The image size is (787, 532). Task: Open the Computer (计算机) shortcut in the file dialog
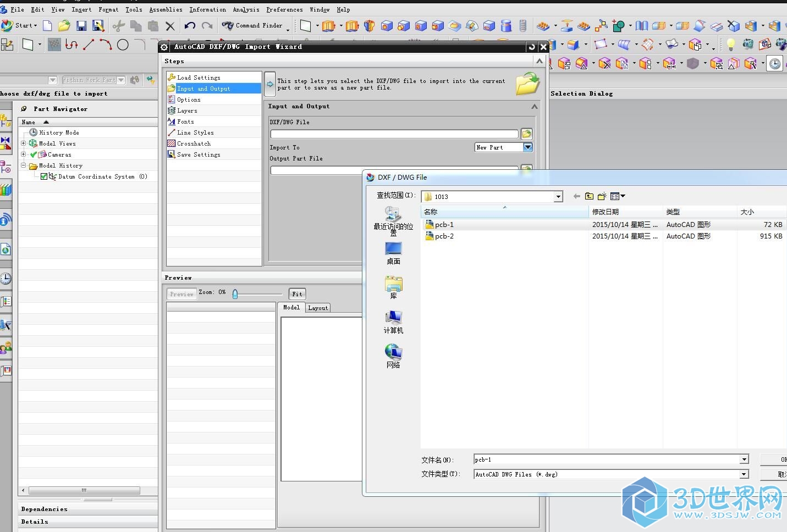(x=393, y=323)
